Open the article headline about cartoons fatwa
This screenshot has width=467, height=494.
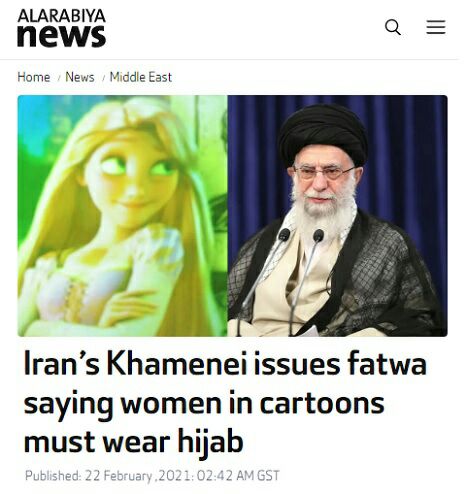[x=225, y=403]
